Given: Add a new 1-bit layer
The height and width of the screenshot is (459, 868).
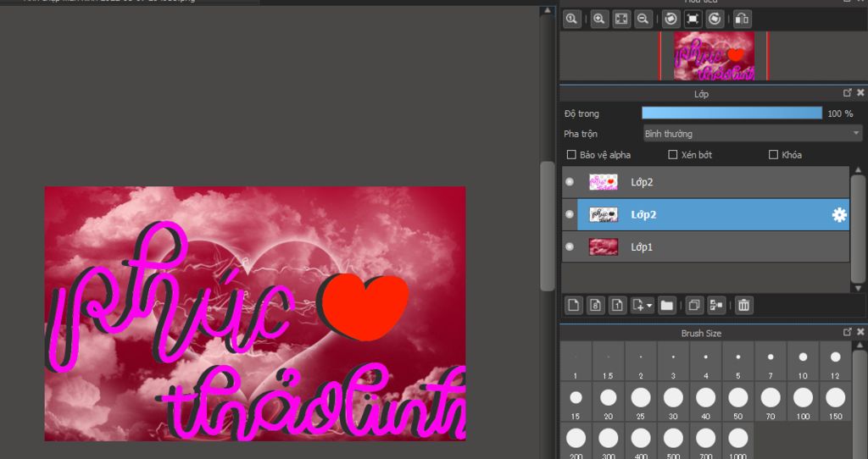Looking at the screenshot, I should pyautogui.click(x=617, y=305).
